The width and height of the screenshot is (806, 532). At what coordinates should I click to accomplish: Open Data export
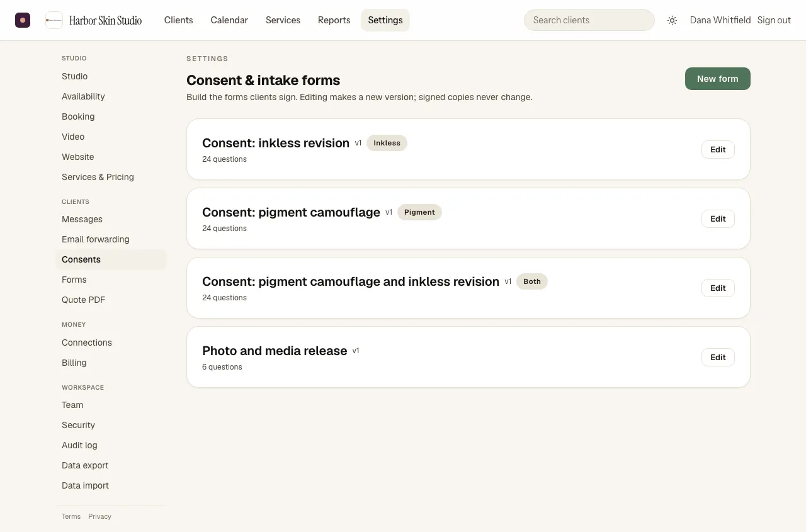[x=111, y=465]
